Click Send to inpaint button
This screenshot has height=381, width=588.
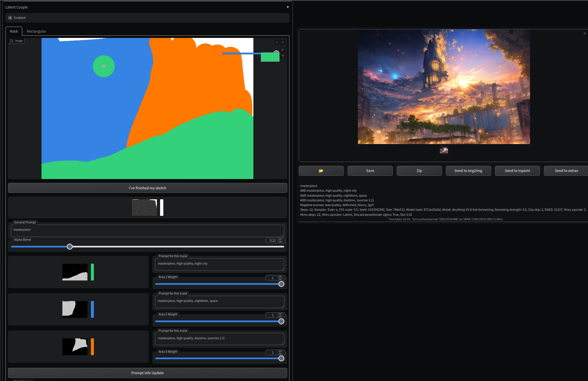[x=517, y=171]
